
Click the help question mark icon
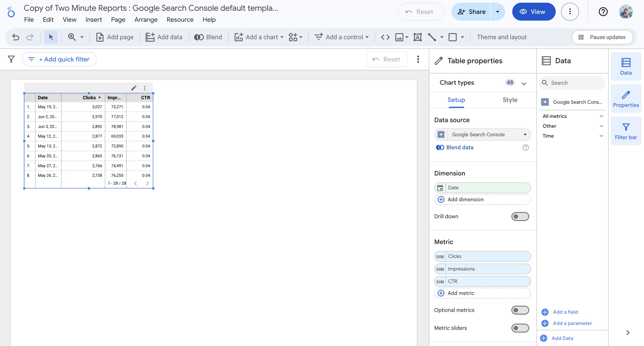click(603, 12)
